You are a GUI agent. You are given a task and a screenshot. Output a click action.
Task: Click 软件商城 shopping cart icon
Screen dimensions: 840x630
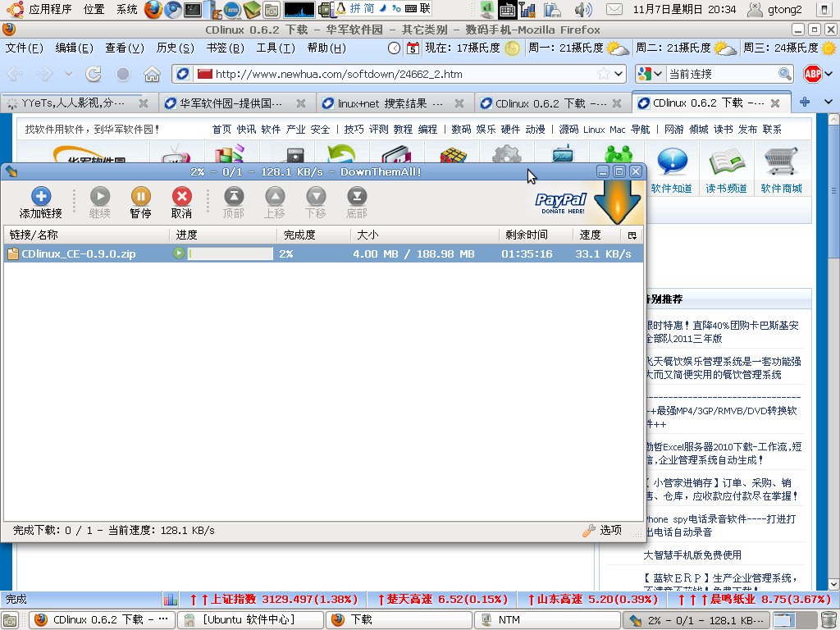point(781,162)
